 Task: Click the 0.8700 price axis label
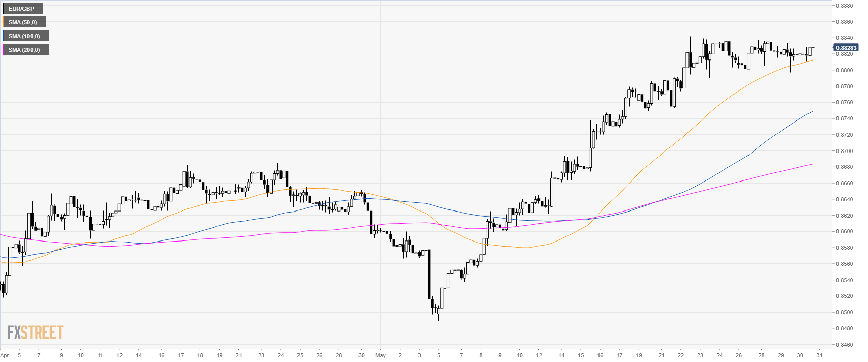[845, 151]
